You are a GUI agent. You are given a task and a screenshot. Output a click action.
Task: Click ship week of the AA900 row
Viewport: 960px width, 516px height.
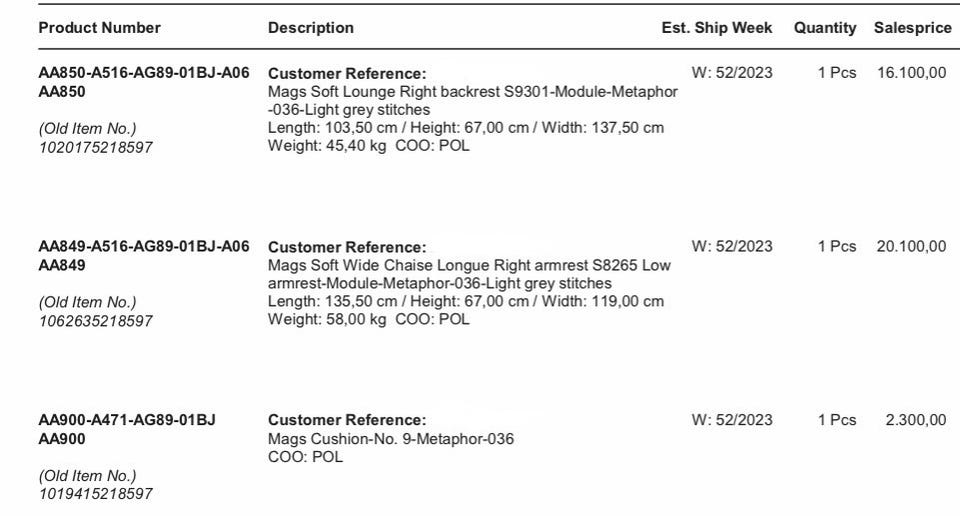coord(732,420)
